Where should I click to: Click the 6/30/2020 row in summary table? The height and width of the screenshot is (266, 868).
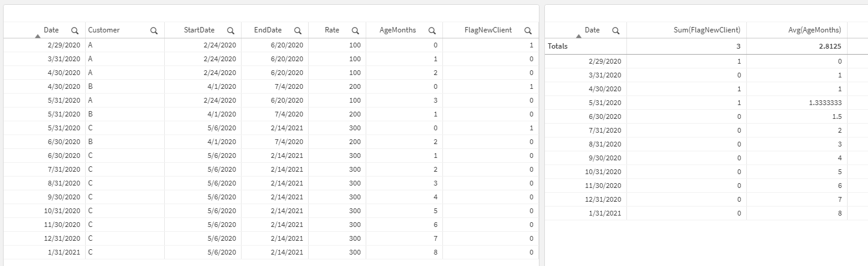pos(604,116)
